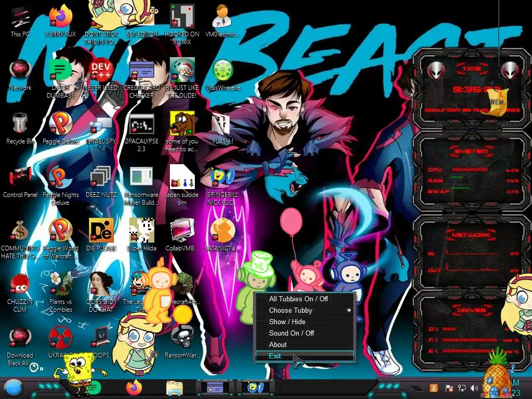Click the yellow Laa-Laa Teletubby
The image size is (532, 399).
pos(158,291)
